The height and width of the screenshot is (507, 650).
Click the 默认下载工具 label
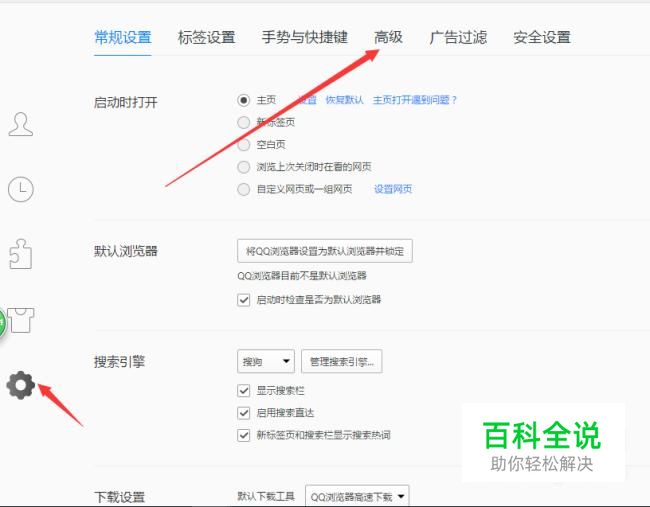pos(266,496)
